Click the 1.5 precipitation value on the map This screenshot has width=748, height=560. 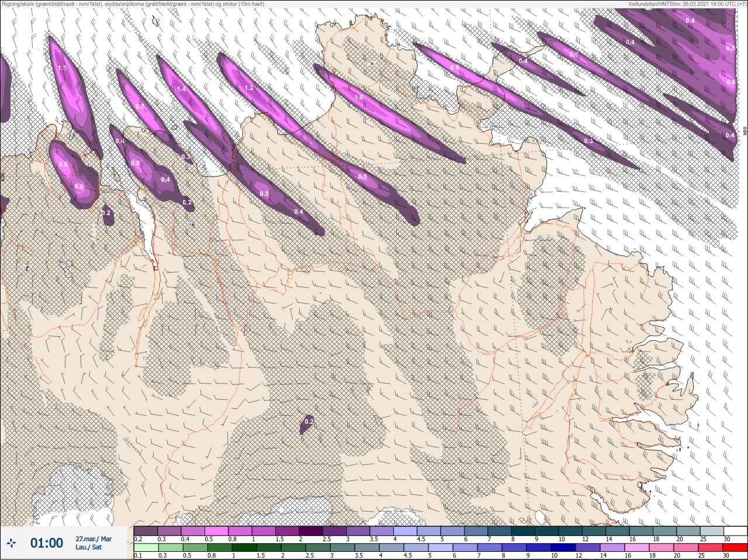[x=63, y=68]
